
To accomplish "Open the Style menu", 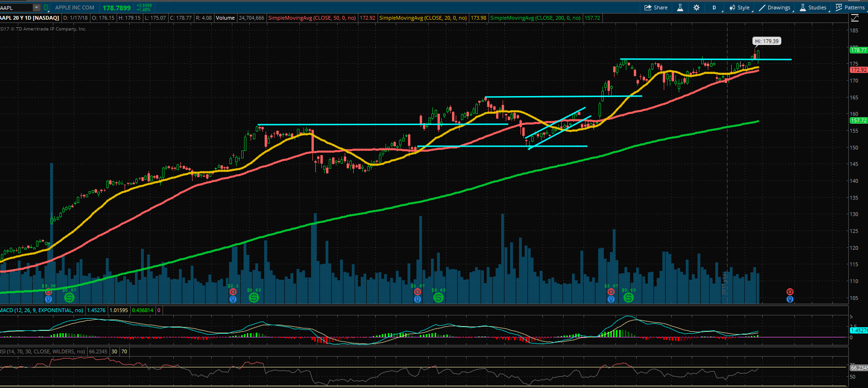I will (739, 7).
